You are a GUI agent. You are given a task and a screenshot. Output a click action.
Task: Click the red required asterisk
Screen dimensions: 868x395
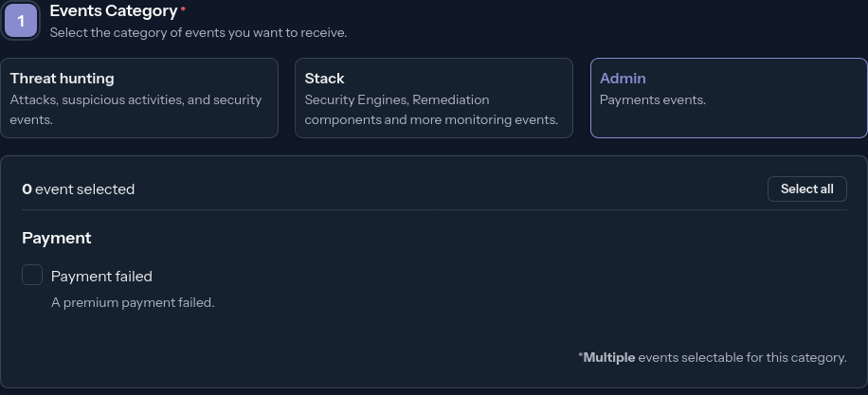click(183, 9)
